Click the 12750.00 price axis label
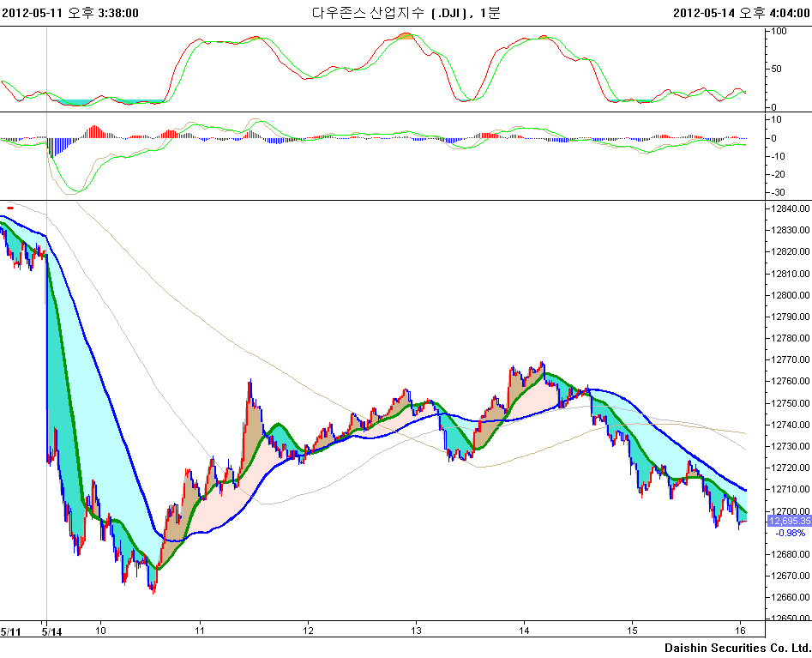The height and width of the screenshot is (658, 812). point(790,403)
